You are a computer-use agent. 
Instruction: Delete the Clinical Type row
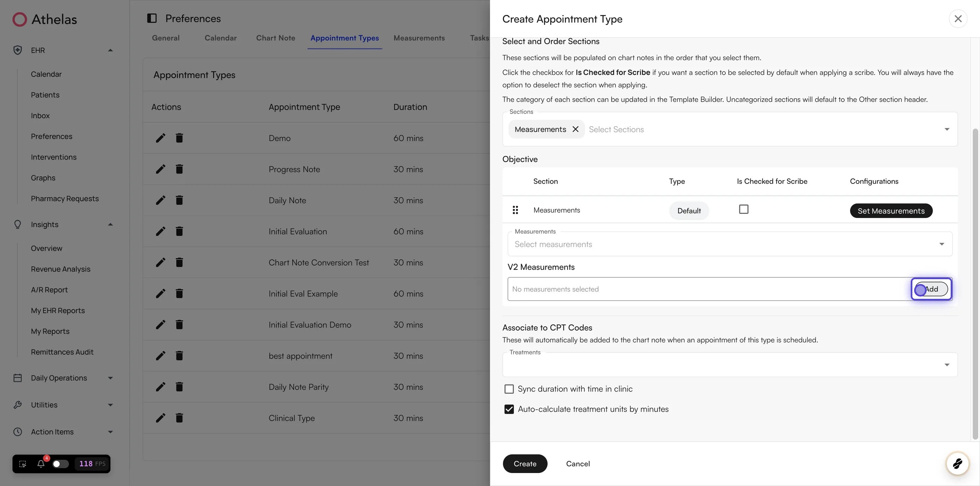click(x=179, y=418)
